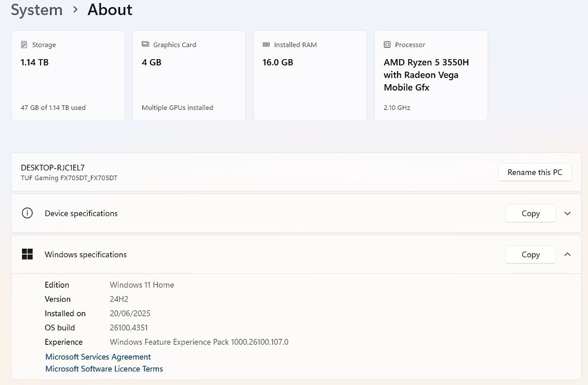The image size is (588, 385).
Task: Select the 16.0 GB RAM value
Action: [x=277, y=62]
